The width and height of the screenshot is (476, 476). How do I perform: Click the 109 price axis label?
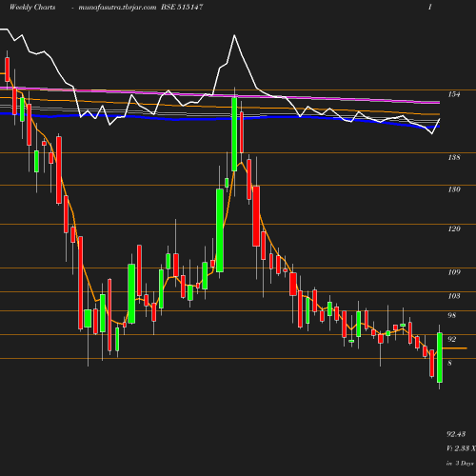click(x=454, y=272)
